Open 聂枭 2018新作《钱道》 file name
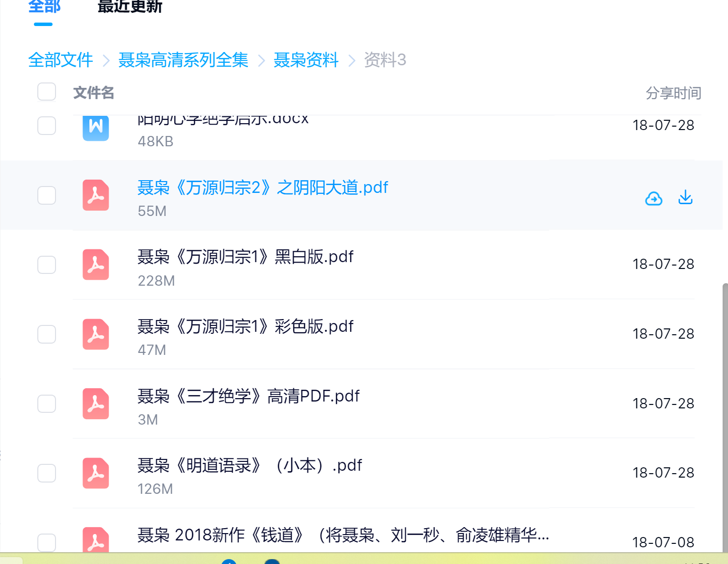 343,535
